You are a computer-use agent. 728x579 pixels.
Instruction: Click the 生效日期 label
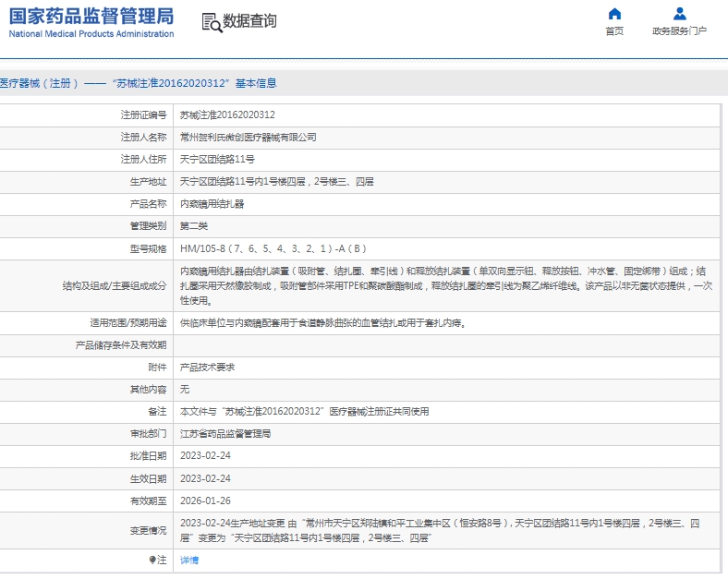tap(148, 478)
